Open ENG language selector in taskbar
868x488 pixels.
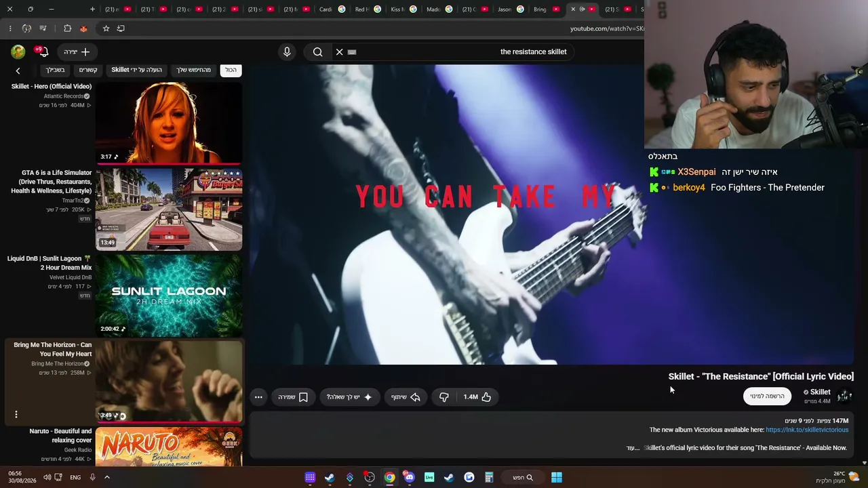(x=75, y=477)
